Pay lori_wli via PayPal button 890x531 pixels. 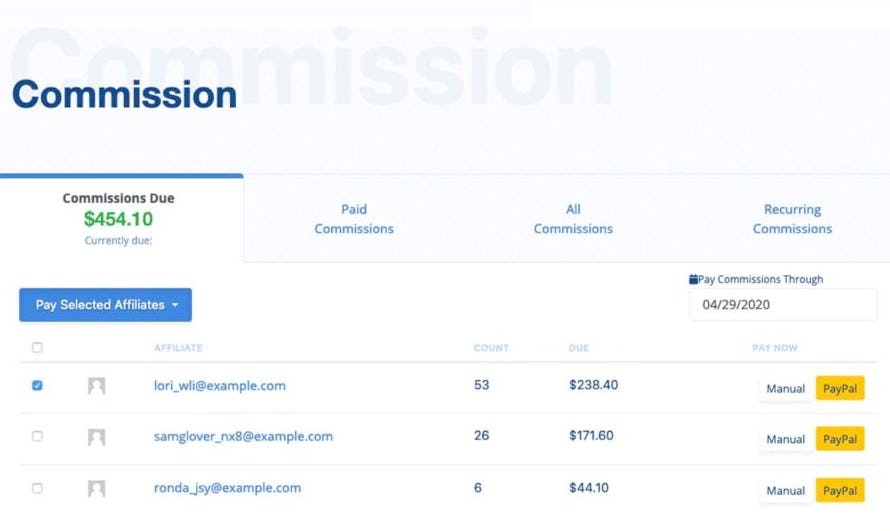841,388
